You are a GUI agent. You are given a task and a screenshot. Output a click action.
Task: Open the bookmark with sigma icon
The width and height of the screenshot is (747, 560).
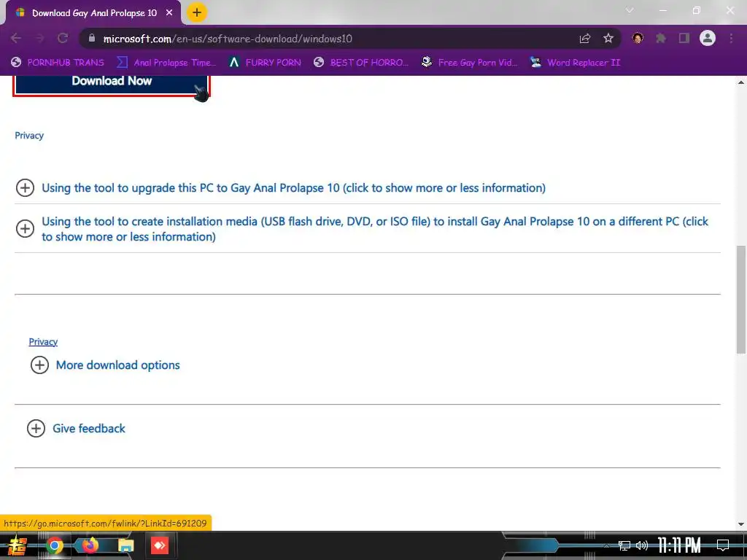point(166,63)
